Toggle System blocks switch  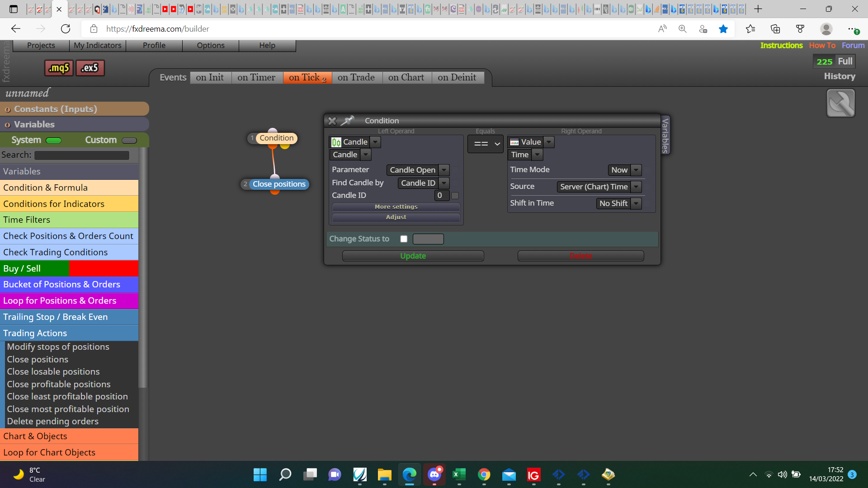[x=53, y=141]
